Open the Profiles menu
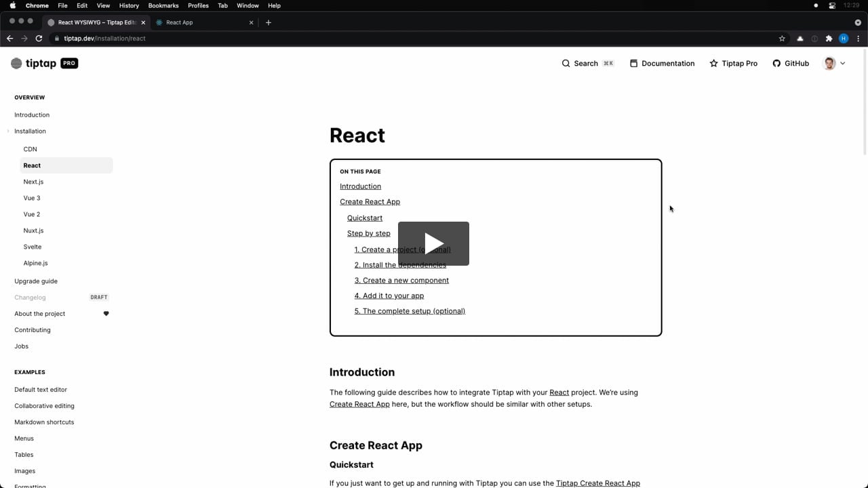868x488 pixels. coord(198,5)
